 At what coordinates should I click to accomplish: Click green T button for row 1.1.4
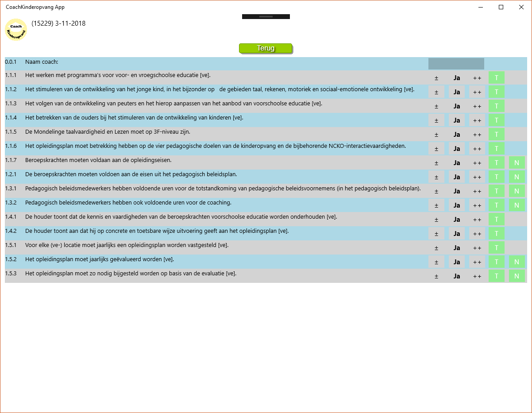click(x=497, y=120)
